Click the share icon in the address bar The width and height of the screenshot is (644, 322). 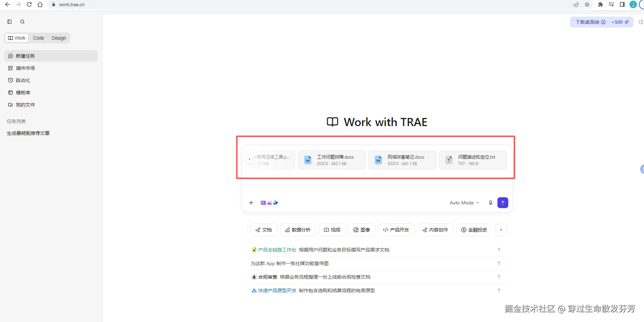(x=576, y=4)
